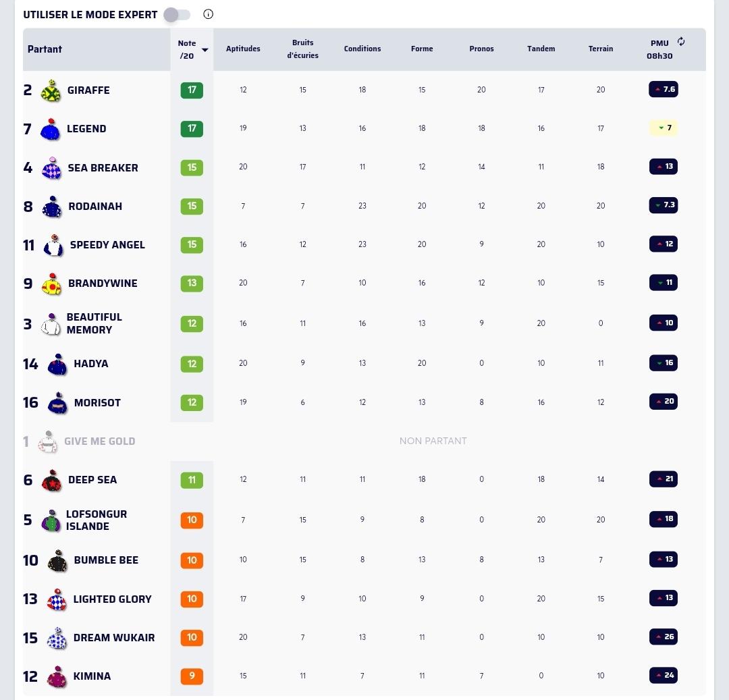Screen dimensions: 729x700
Task: Select the non-runner Give Me Gold row
Action: click(364, 441)
